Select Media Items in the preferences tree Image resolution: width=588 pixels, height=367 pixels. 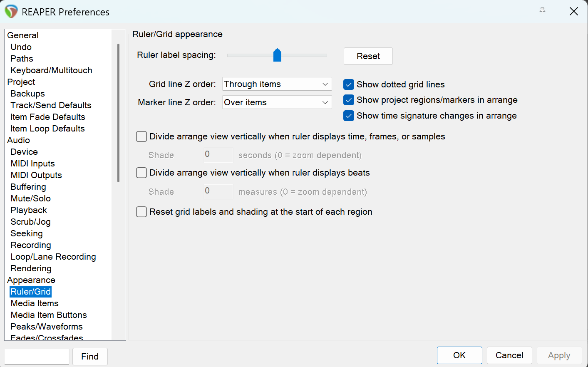point(35,303)
